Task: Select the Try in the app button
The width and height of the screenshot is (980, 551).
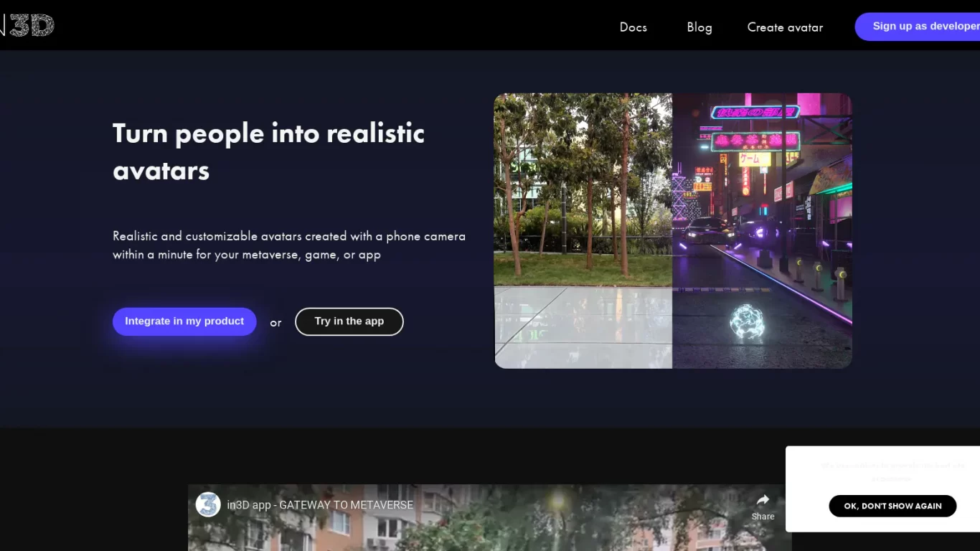Action: 349,321
